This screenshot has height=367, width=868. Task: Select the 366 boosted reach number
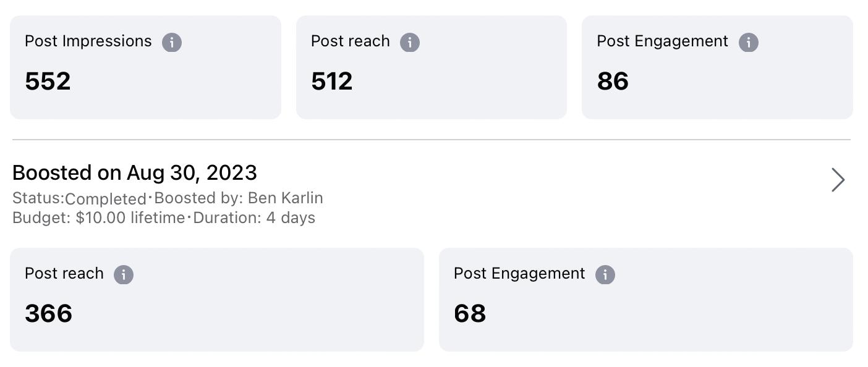(x=48, y=313)
